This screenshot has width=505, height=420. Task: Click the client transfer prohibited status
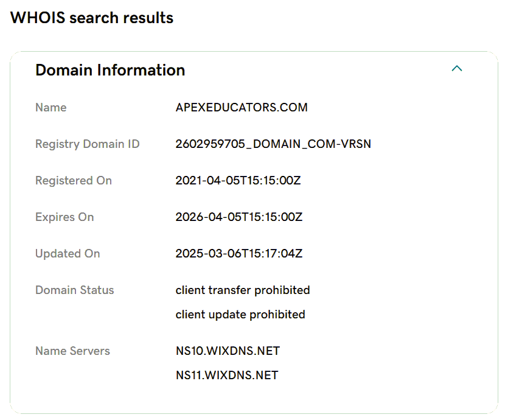(243, 290)
